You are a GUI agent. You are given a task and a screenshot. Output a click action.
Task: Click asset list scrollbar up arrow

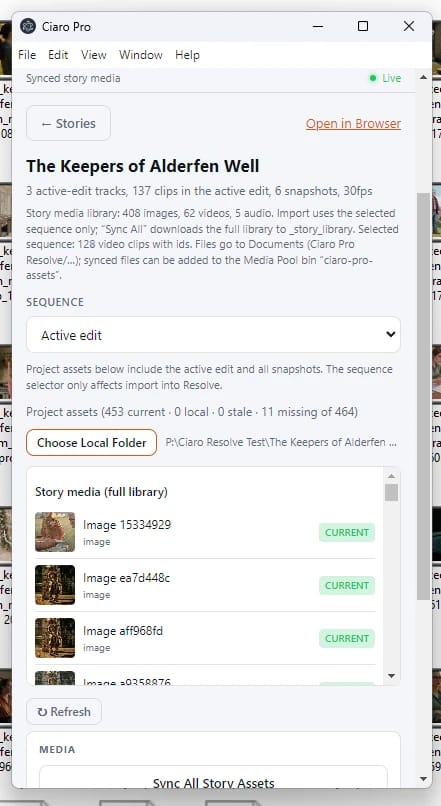[391, 475]
